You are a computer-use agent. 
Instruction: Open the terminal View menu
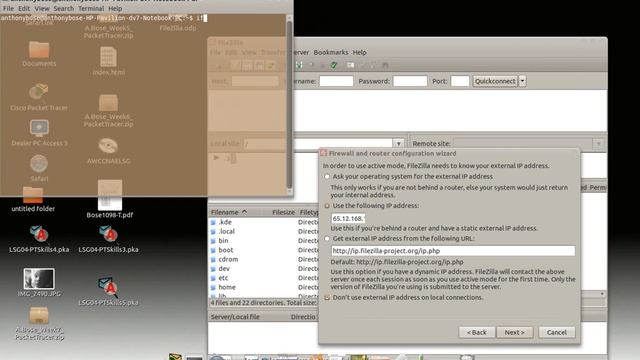(x=42, y=8)
